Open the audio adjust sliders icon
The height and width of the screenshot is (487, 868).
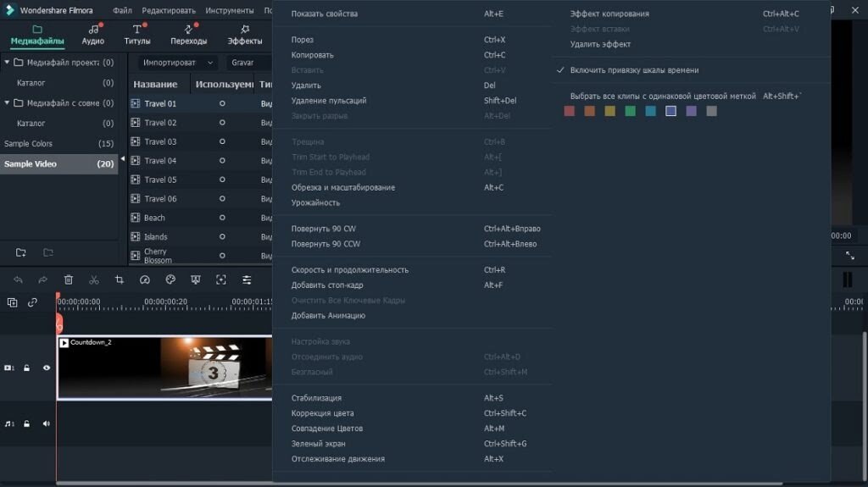coord(247,279)
